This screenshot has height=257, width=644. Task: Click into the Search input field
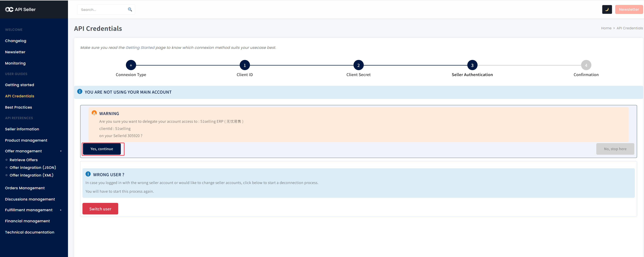click(x=103, y=10)
